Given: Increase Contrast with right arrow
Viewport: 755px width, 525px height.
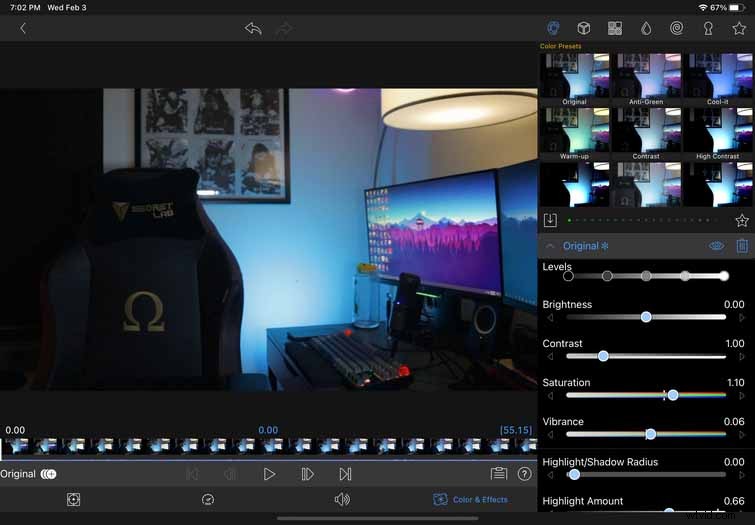Looking at the screenshot, I should click(742, 357).
